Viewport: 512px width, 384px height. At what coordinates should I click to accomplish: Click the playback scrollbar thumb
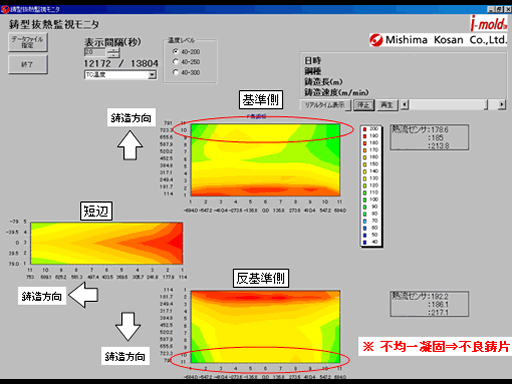click(x=486, y=105)
